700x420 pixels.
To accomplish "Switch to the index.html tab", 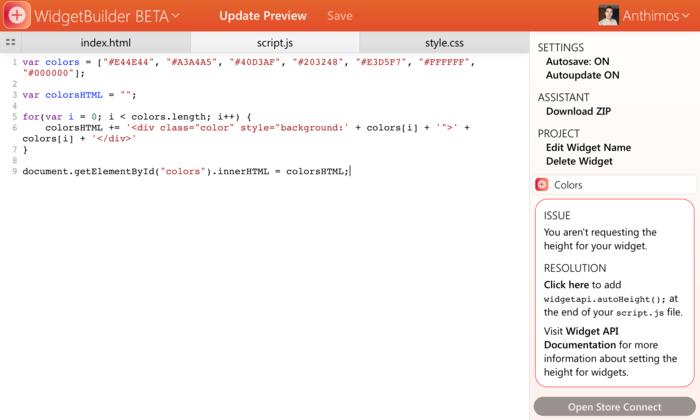I will pyautogui.click(x=106, y=42).
